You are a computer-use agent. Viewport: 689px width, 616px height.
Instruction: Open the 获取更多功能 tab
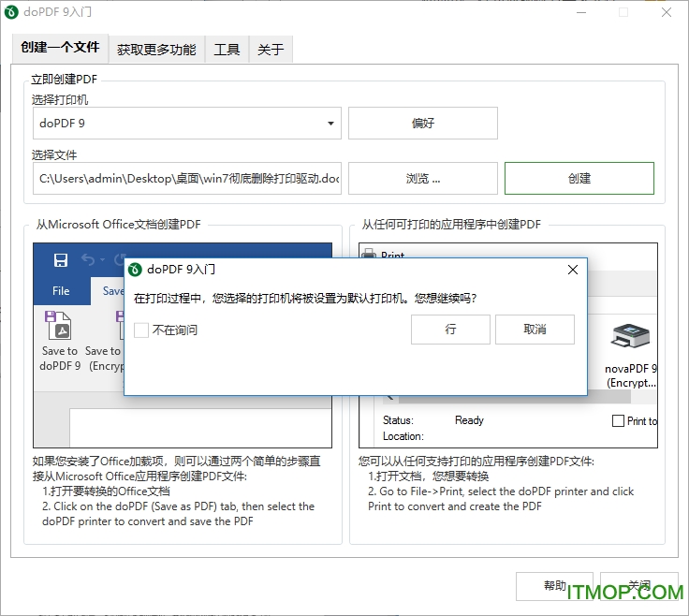click(156, 50)
